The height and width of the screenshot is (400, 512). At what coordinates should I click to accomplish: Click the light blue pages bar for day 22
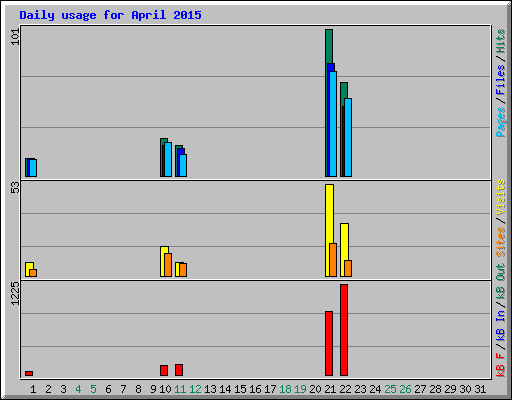pos(348,137)
